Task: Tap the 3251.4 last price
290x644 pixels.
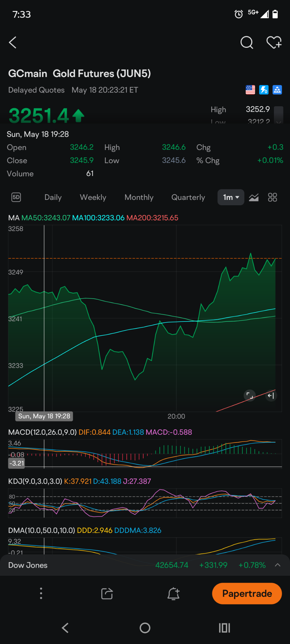Action: pos(38,115)
